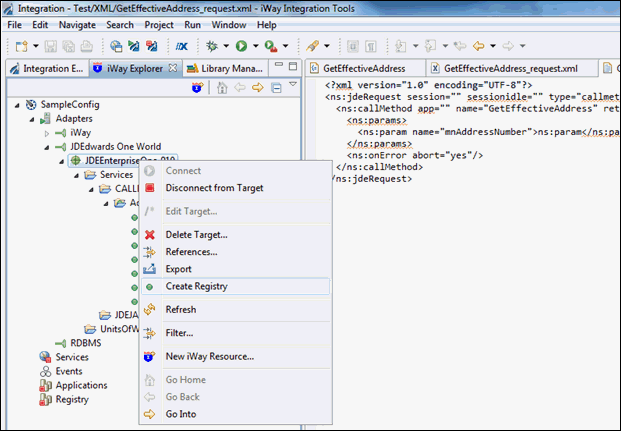Screen dimensions: 621x431
Task: Open the Window menu
Action: (x=229, y=25)
